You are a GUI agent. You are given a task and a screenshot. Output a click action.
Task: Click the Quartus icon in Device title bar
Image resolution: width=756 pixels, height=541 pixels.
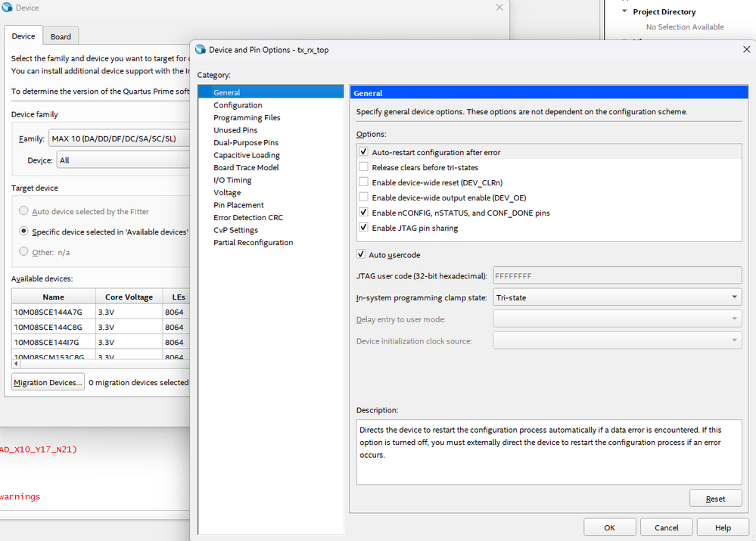coord(8,8)
